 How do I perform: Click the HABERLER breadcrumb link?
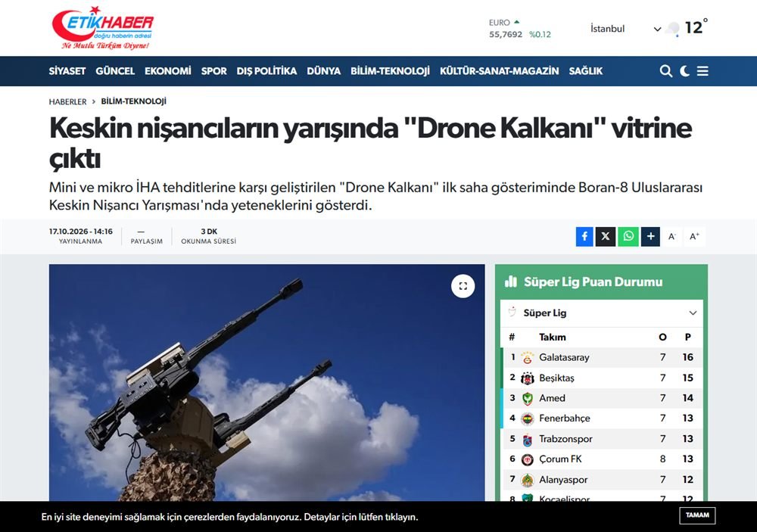[67, 101]
